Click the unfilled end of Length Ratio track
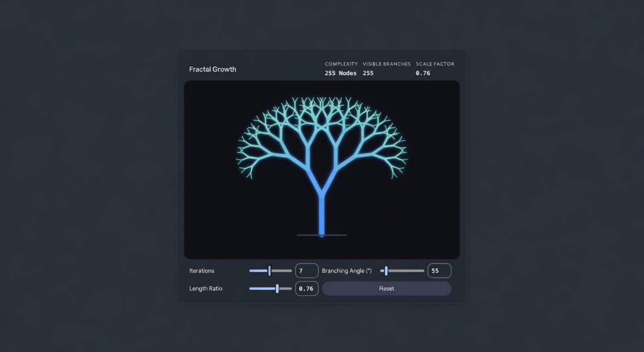This screenshot has width=644, height=352. tap(289, 288)
